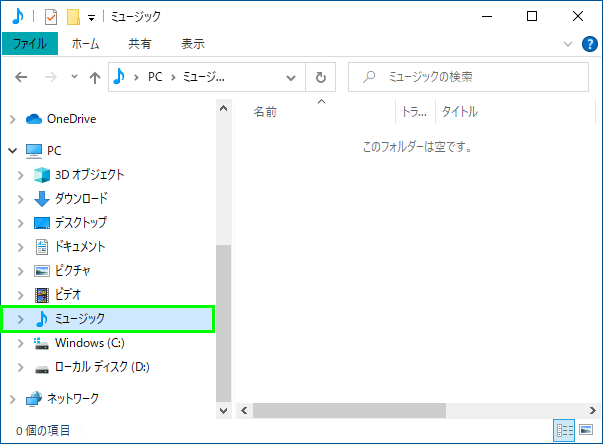This screenshot has height=444, width=603.
Task: Click the 0 個の項目 status text
Action: pyautogui.click(x=43, y=431)
